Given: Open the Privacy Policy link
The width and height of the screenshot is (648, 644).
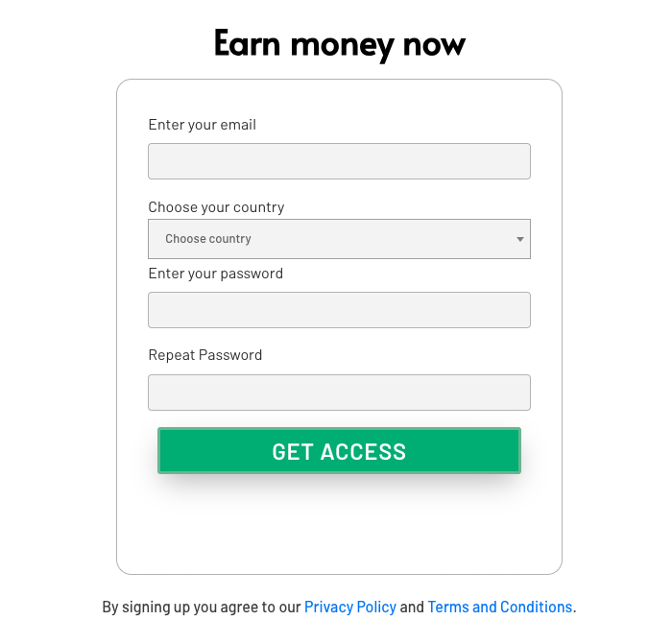Looking at the screenshot, I should pos(350,607).
